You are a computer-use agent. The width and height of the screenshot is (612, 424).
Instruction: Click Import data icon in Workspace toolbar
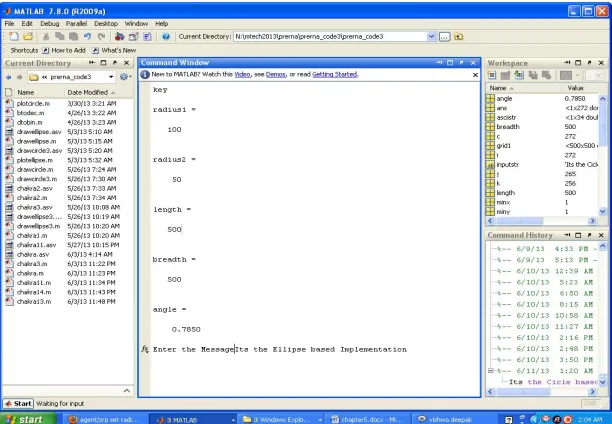(x=519, y=75)
